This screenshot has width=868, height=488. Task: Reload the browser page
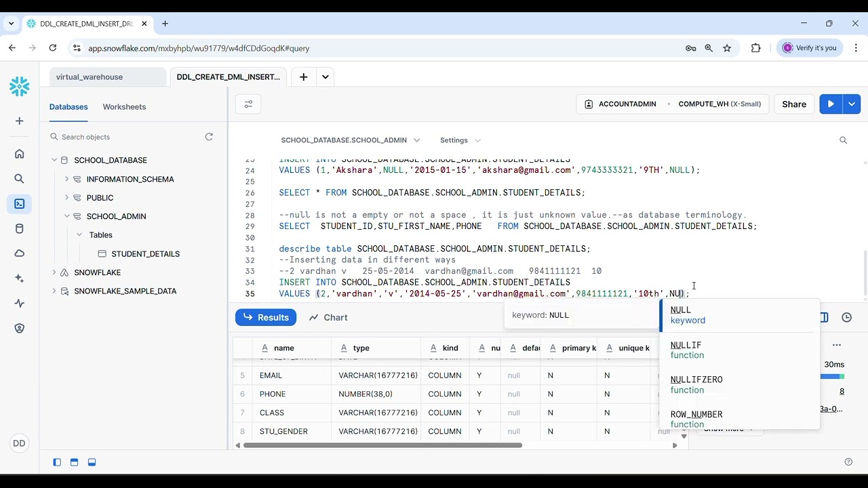click(53, 48)
